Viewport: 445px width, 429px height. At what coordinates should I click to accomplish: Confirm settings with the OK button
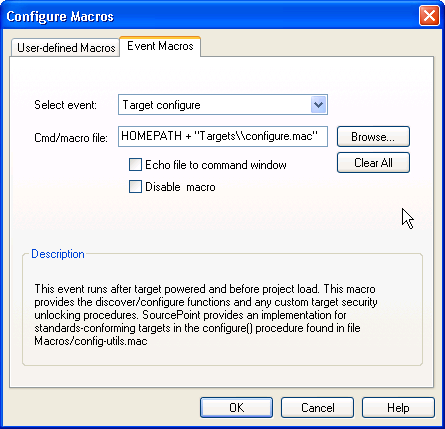coord(236,407)
